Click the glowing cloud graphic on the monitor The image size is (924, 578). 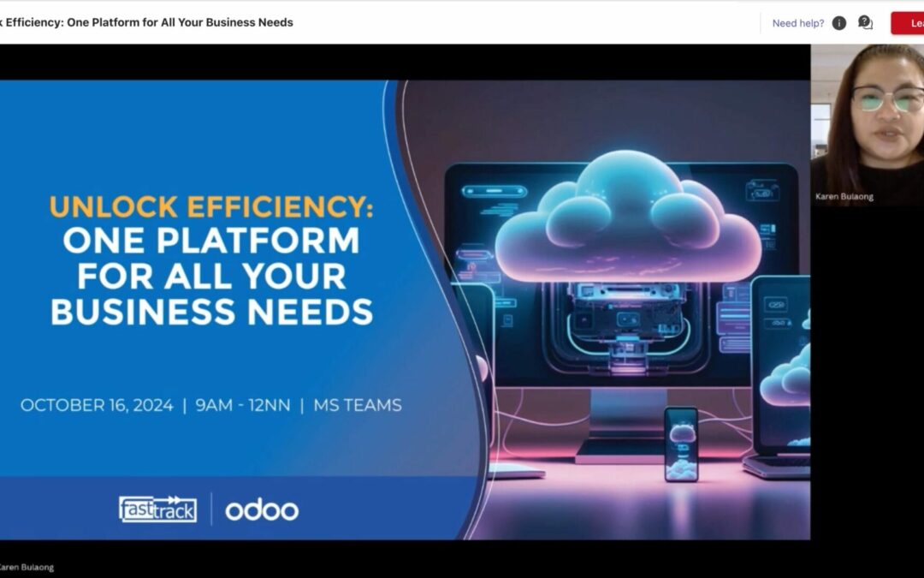(x=627, y=218)
